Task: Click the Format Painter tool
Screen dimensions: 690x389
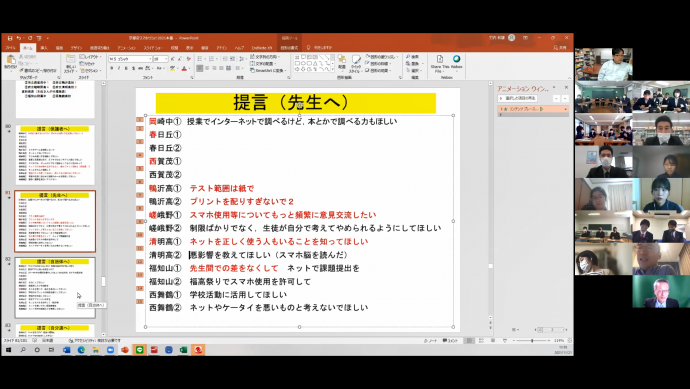Action: (38, 70)
